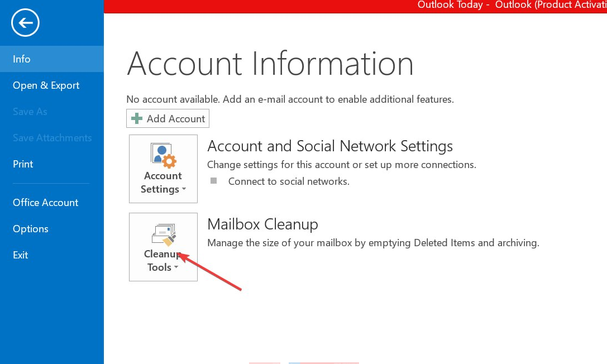Viewport: 607px width, 364px height.
Task: Click the Account Information heading
Action: (270, 64)
